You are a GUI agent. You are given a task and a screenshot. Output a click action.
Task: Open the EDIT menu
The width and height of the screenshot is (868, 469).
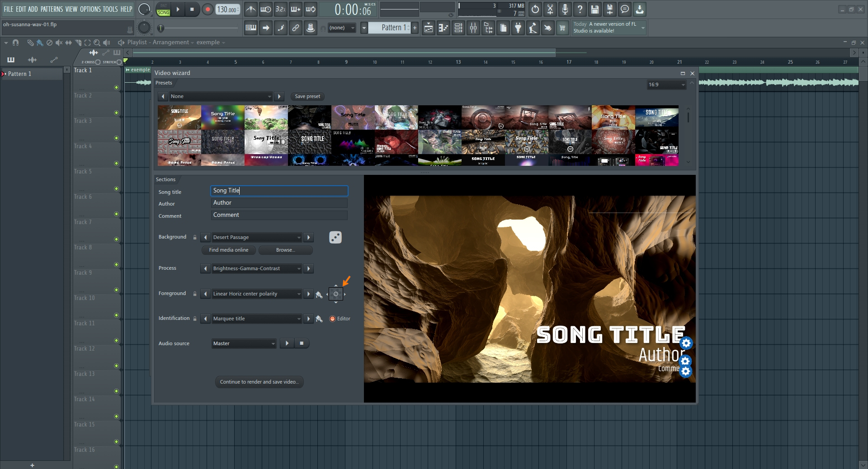pos(21,9)
